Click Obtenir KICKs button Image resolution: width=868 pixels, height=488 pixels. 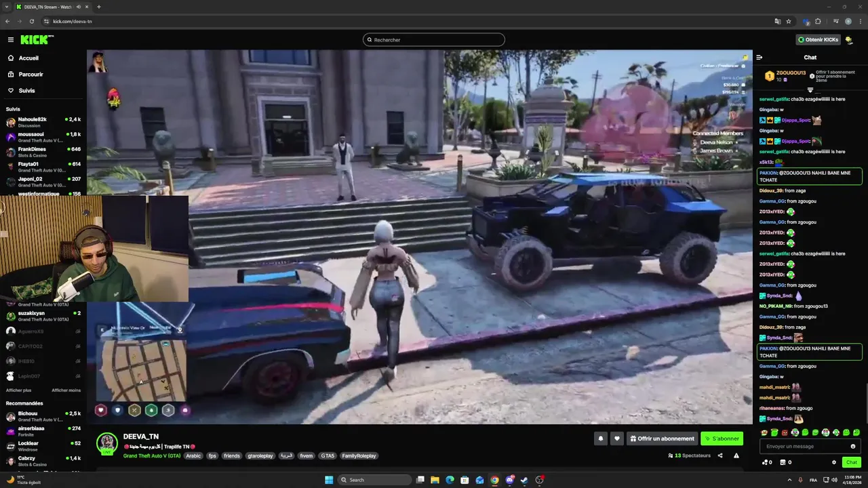click(818, 39)
